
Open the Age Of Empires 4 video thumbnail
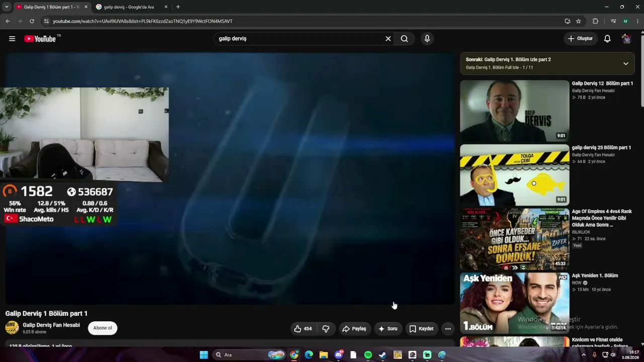(x=515, y=239)
